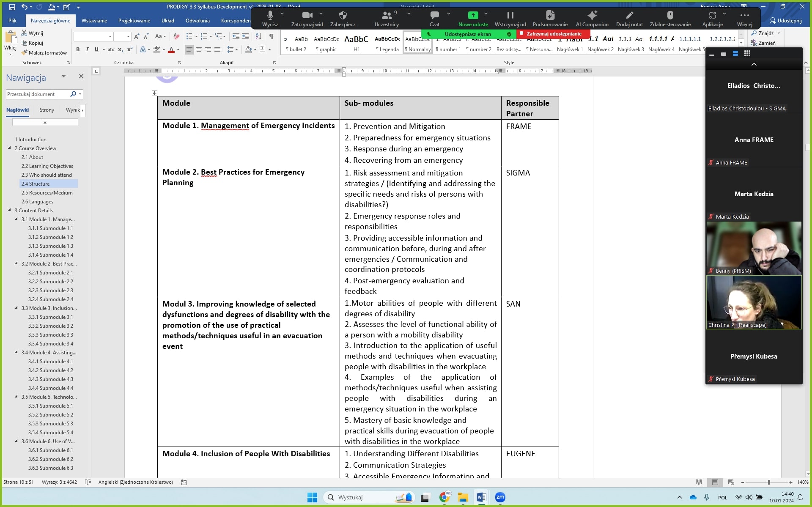
Task: Open File Explorer from the taskbar
Action: (x=463, y=497)
